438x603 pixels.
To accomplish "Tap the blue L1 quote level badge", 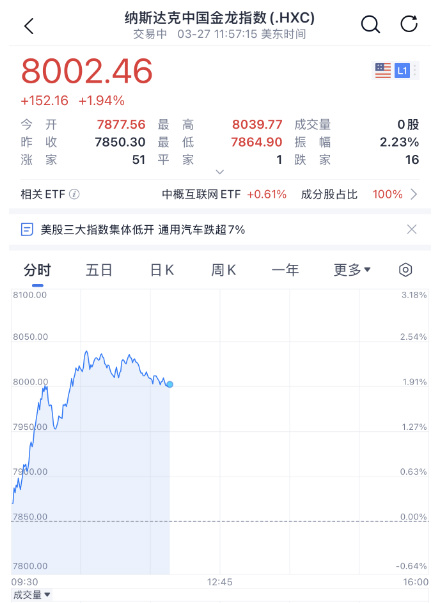I will pos(402,71).
